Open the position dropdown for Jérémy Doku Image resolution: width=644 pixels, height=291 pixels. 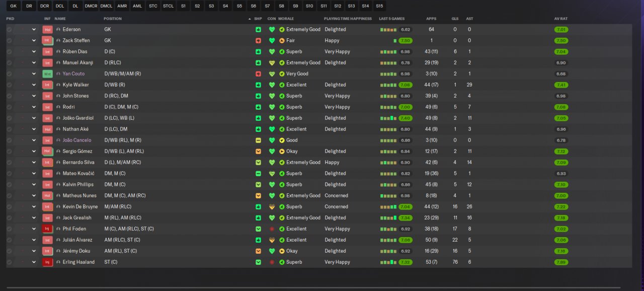[x=34, y=251]
